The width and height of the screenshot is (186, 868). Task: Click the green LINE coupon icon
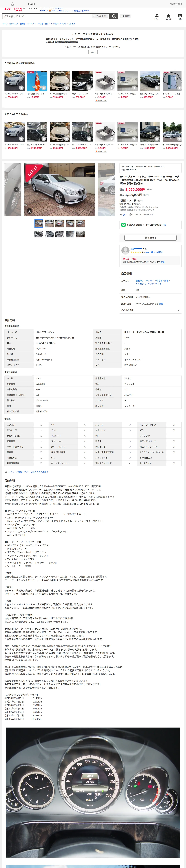124,225
